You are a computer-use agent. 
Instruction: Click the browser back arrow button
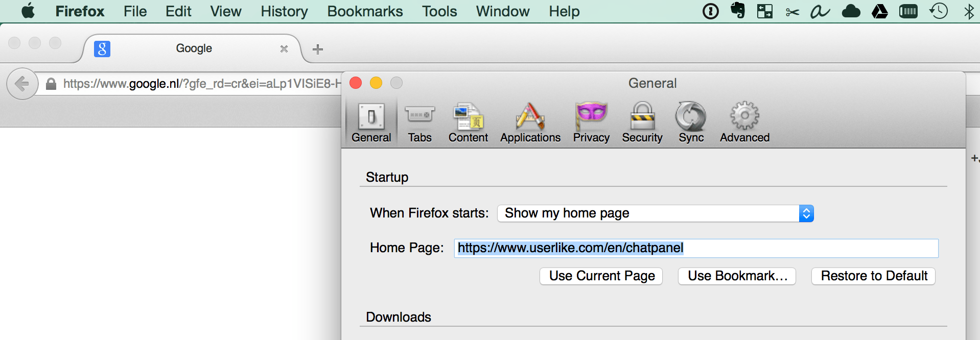22,84
